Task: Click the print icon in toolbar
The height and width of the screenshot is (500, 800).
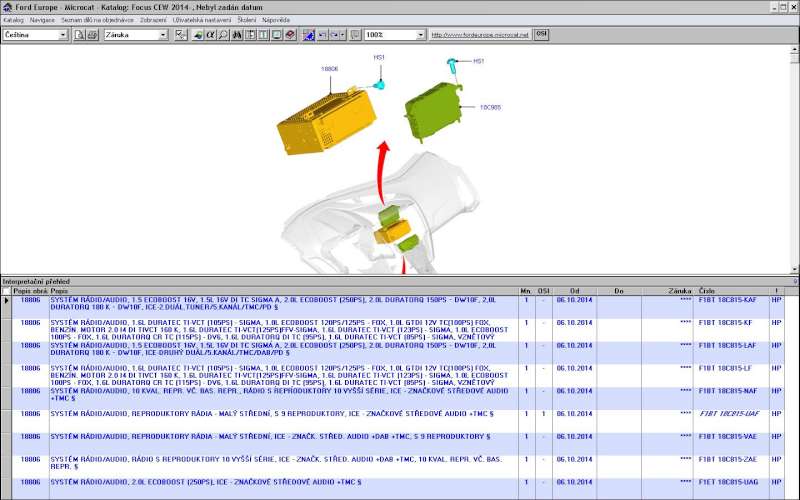Action: pyautogui.click(x=93, y=35)
